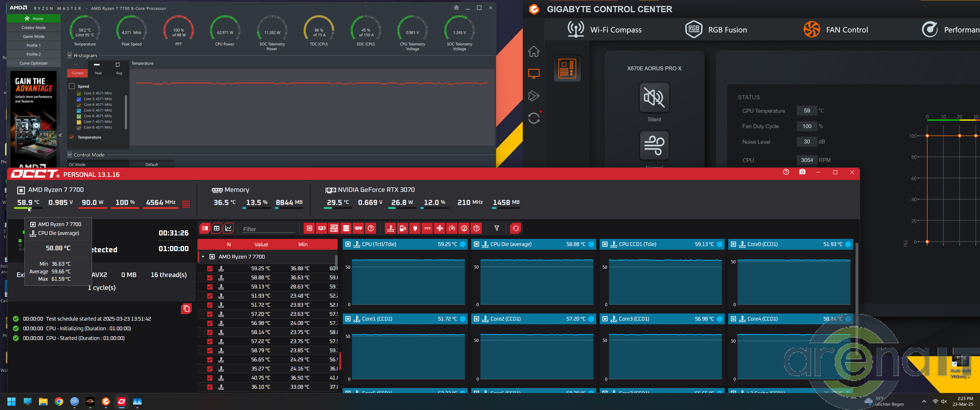Open the RGB Fusion tab in Gigabyte
This screenshot has height=410, width=980.
coord(716,30)
